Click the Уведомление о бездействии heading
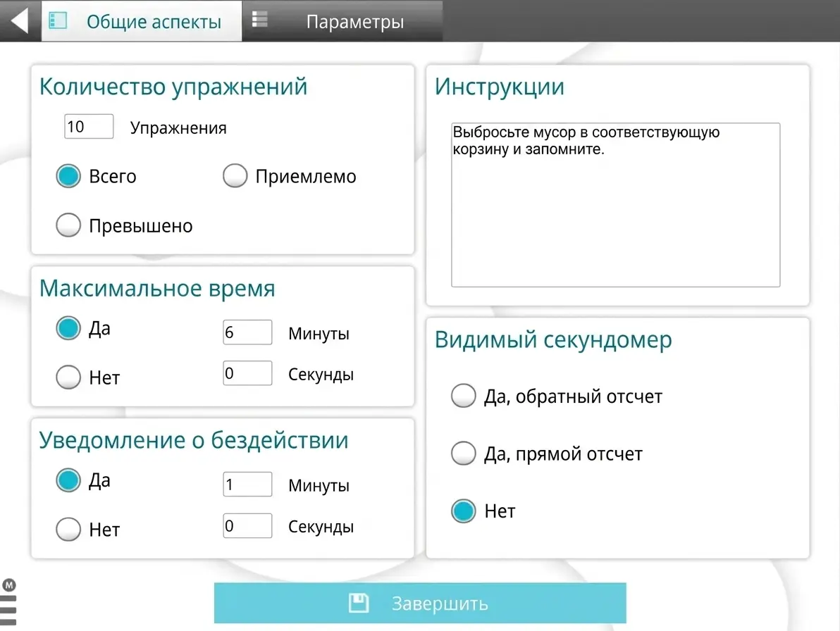This screenshot has width=840, height=631. pos(194,440)
